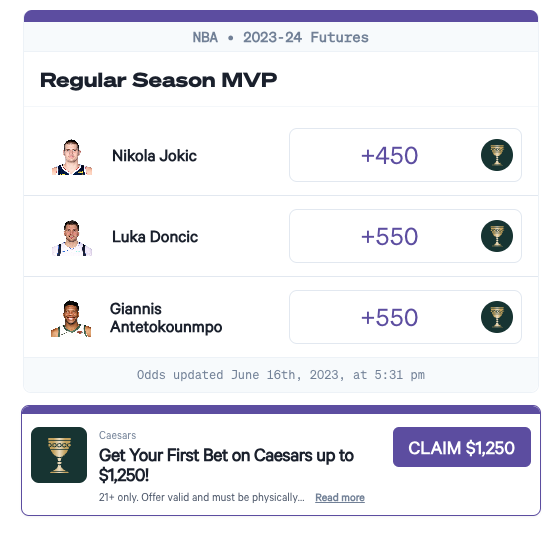
Task: Pick the +550 odds for Giannis Antetokounmpo
Action: click(x=405, y=317)
